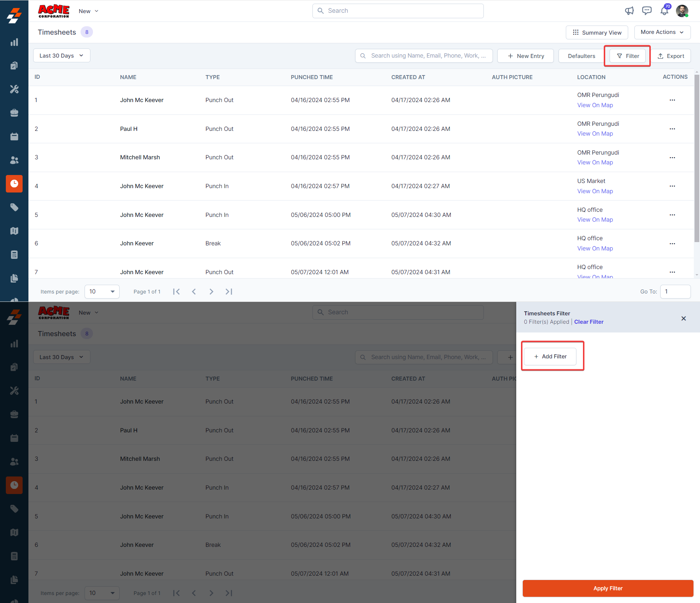700x603 pixels.
Task: Open notifications bell with 70 badge
Action: coord(664,11)
